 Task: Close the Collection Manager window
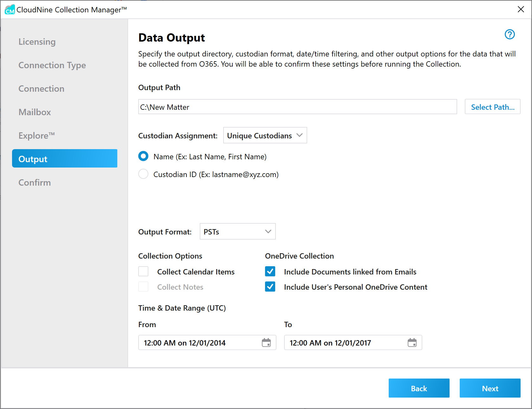521,10
